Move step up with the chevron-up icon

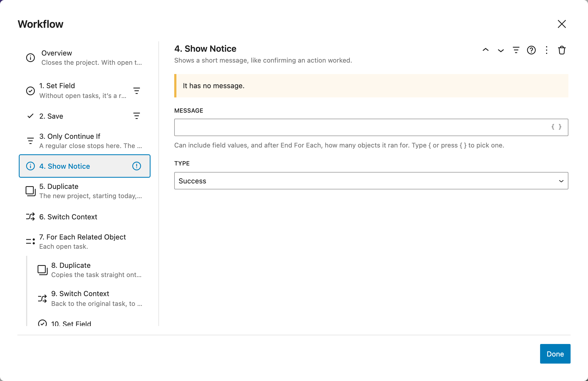pos(486,50)
